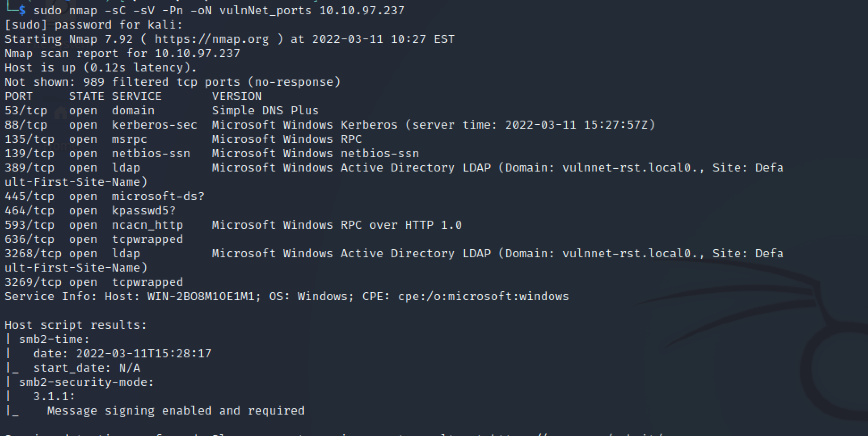Click the hostname WIN-2BO8M1OE1M1
The width and height of the screenshot is (868, 436).
(201, 296)
